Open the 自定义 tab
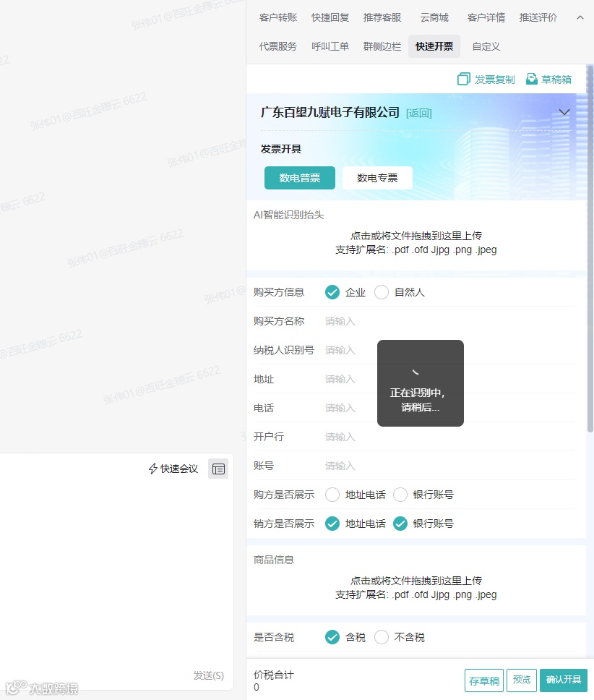 coord(486,46)
